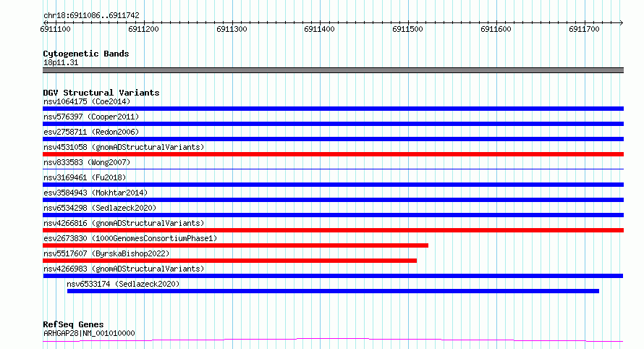Select the blue bar under nsv6533174
Viewport: 644px width, 349px height.
333,291
